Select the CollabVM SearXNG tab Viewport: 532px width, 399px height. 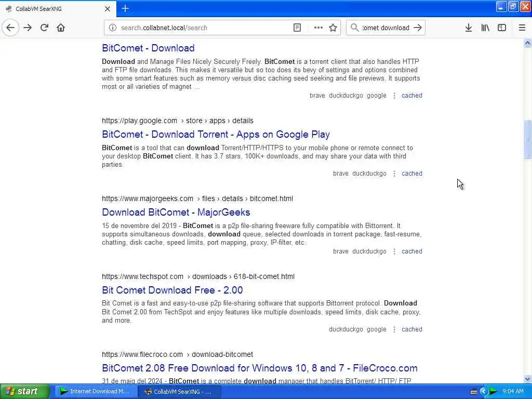(58, 9)
